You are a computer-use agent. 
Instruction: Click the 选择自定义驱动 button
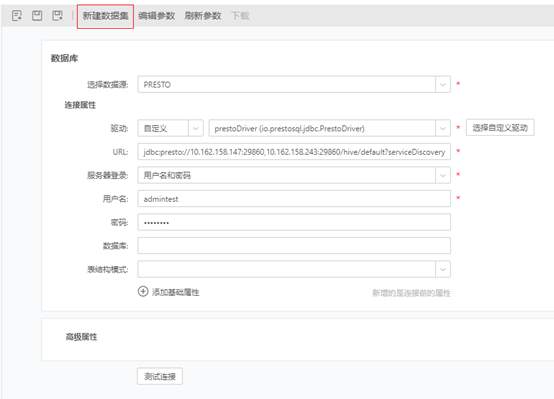pos(500,128)
